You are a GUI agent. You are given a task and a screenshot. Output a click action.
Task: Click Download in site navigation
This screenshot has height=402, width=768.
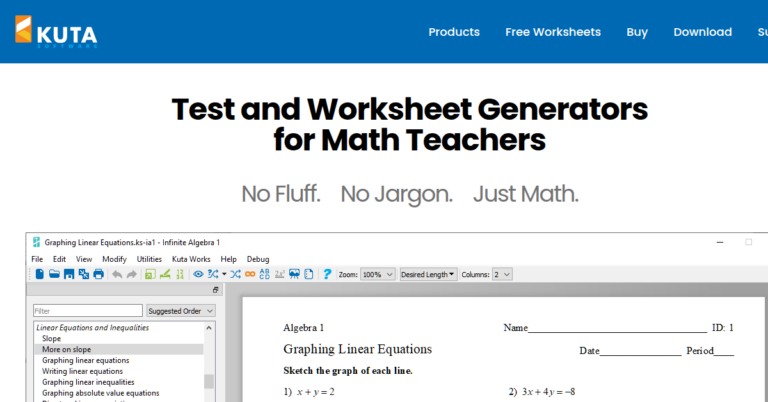(702, 32)
